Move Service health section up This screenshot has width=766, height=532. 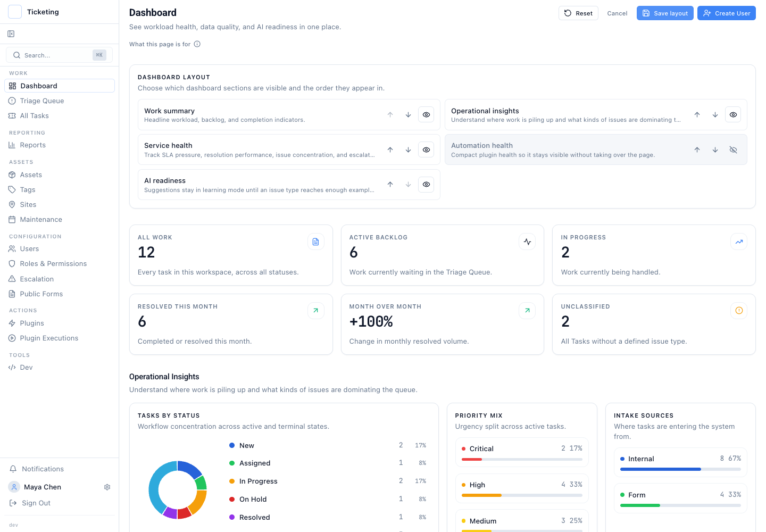pos(390,150)
